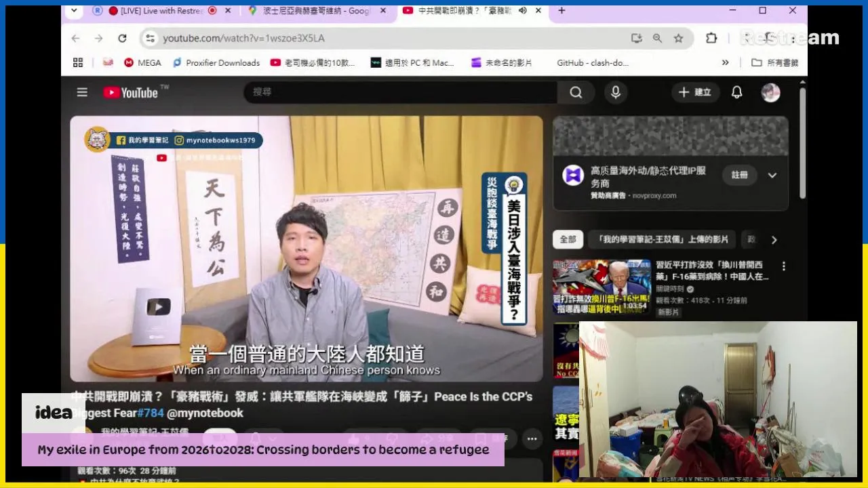868x488 pixels.
Task: Open the novproxy.com sponsor link
Action: coord(654,196)
